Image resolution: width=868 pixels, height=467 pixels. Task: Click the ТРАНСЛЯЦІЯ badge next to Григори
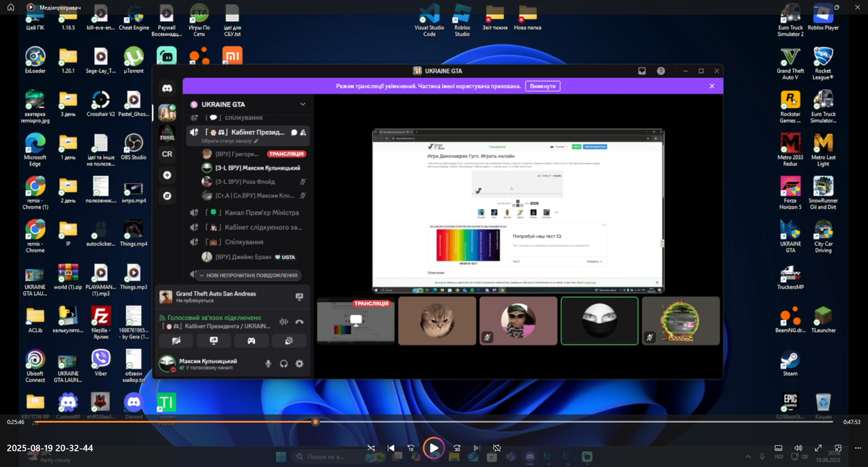285,154
